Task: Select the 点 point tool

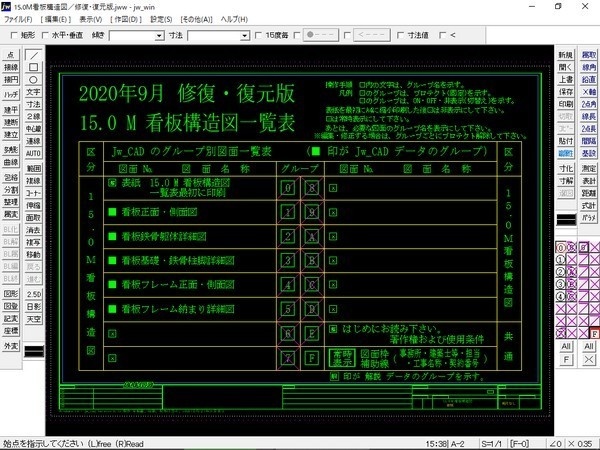Action: (11, 55)
